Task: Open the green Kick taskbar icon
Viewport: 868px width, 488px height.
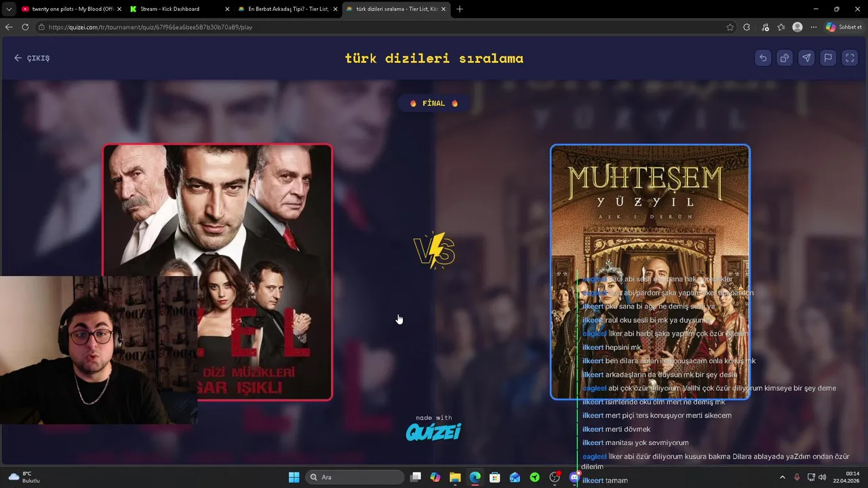Action: coord(534,477)
